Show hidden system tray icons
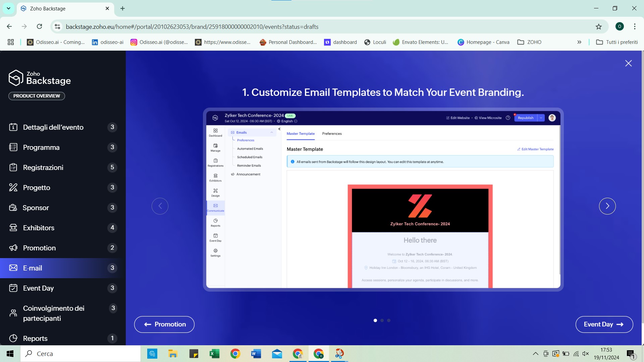644x362 pixels. point(535,354)
